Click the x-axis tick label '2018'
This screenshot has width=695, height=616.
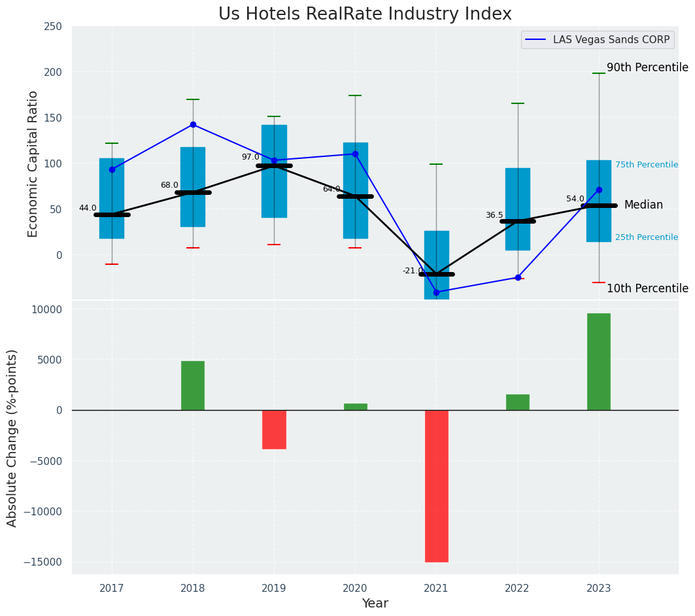(193, 589)
